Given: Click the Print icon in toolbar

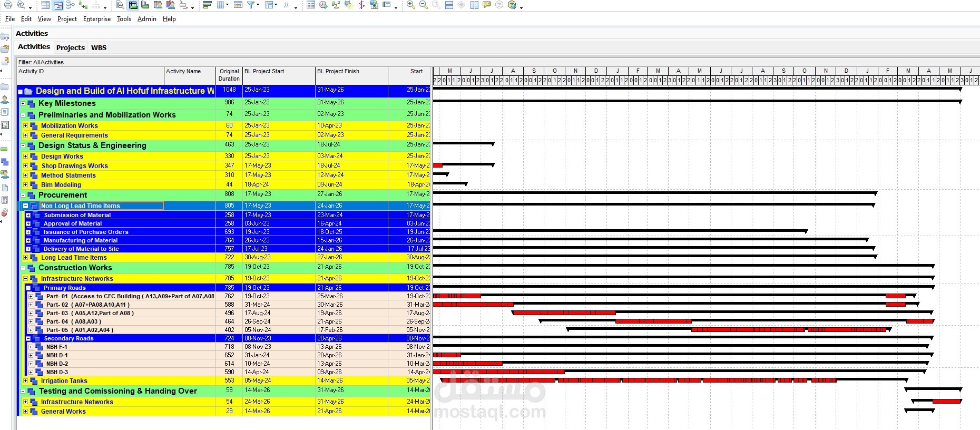Looking at the screenshot, I should tap(8, 5).
